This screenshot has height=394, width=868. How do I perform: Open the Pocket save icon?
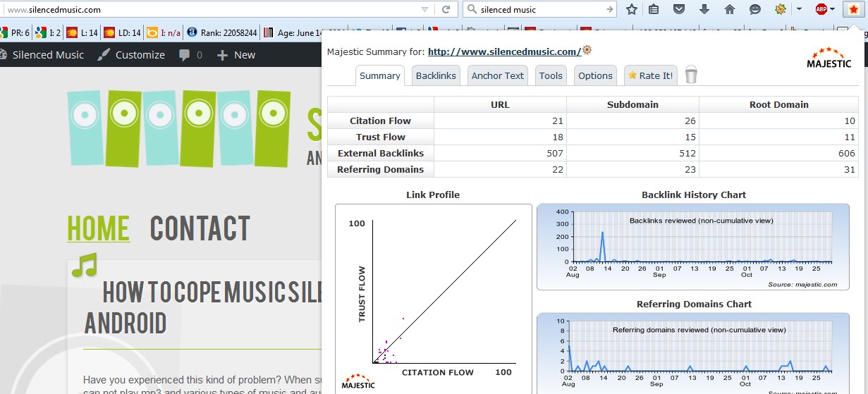coord(678,9)
